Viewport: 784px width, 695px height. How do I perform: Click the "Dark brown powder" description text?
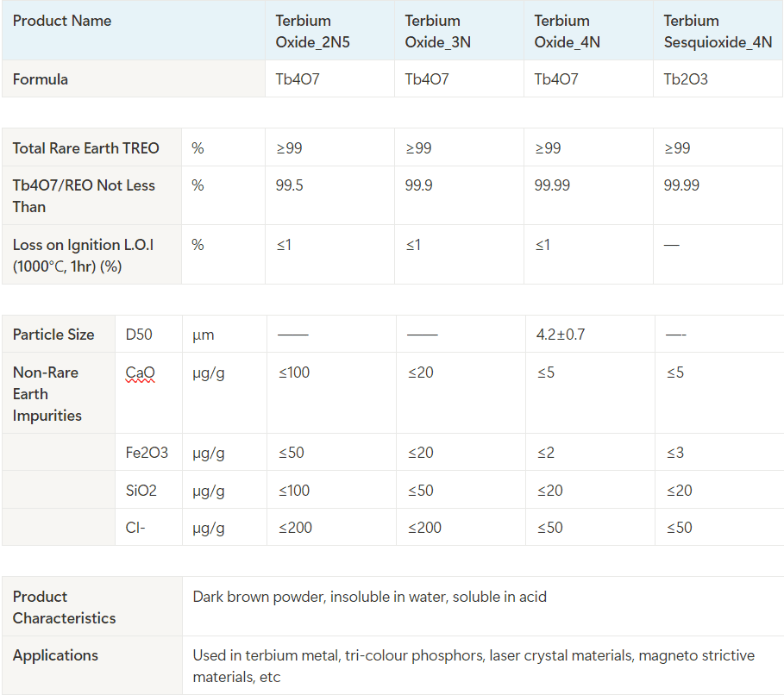click(369, 597)
